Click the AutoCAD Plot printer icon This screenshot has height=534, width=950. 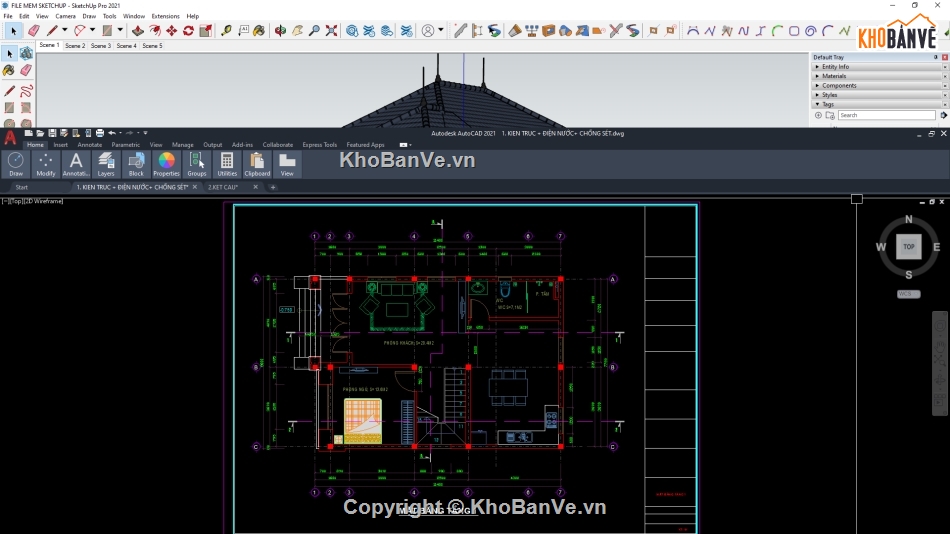pos(100,133)
